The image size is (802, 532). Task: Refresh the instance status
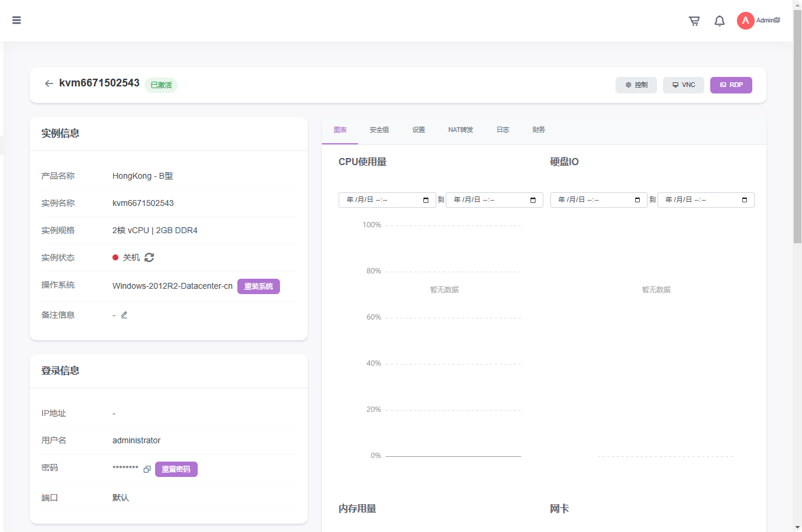coord(149,257)
